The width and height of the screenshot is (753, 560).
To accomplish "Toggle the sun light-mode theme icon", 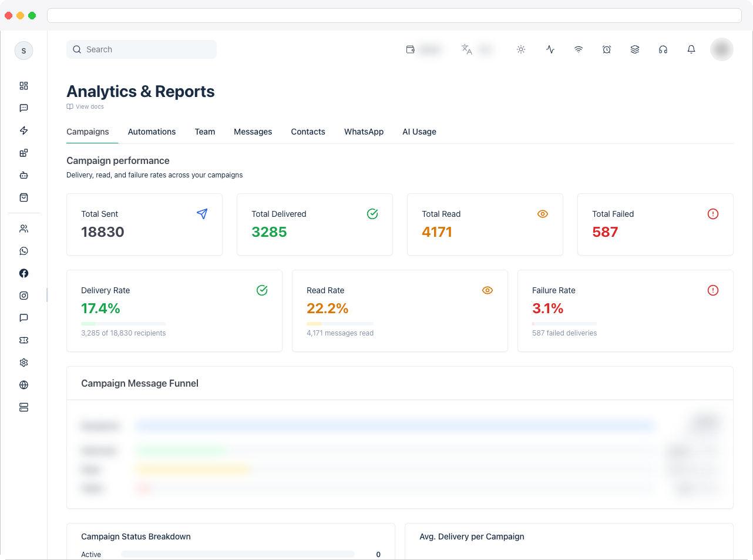I will (521, 49).
